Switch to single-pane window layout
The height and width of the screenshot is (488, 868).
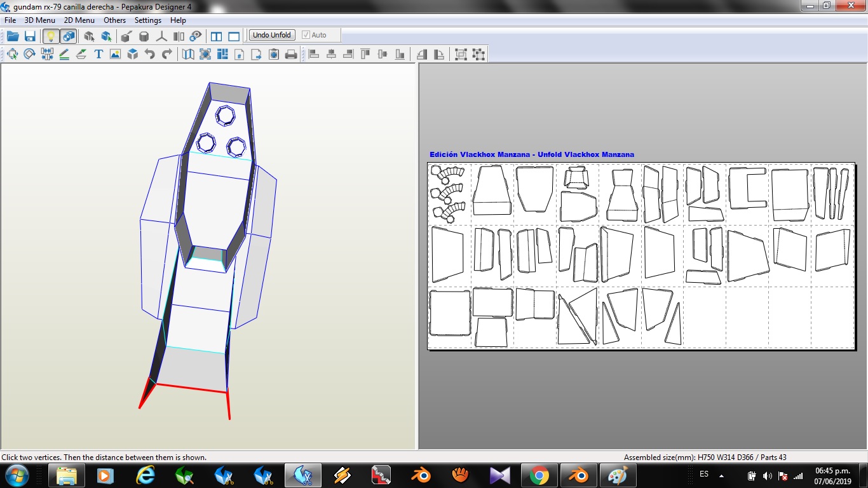tap(234, 36)
